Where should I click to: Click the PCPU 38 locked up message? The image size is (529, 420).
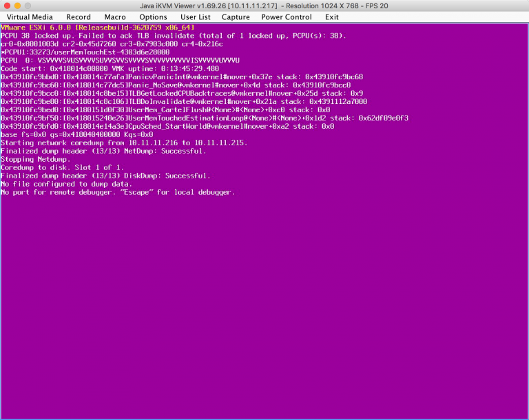[x=174, y=35]
